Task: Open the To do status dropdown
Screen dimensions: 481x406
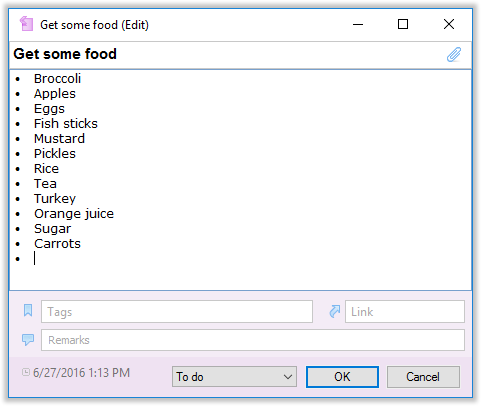Action: point(234,377)
